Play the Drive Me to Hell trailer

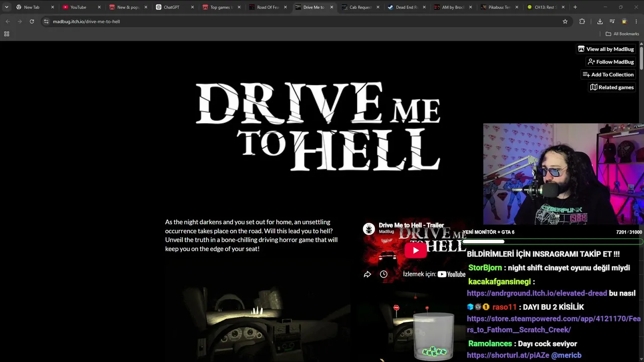point(416,250)
